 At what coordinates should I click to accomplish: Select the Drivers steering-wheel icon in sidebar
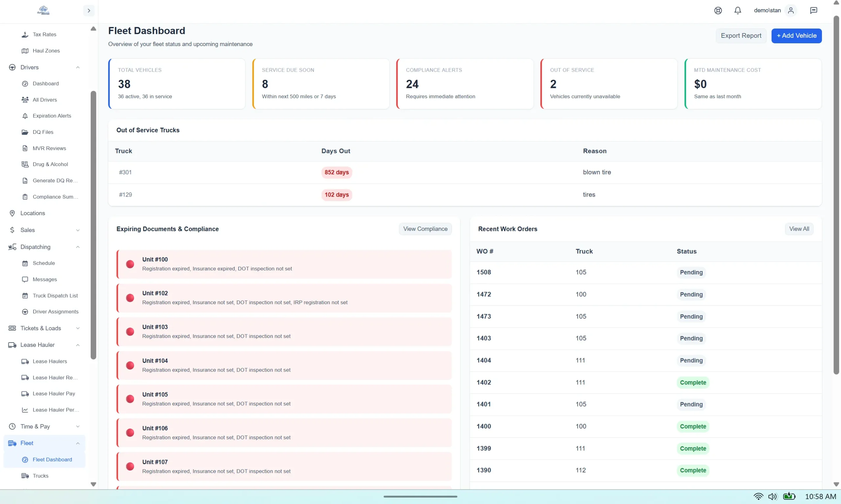(x=12, y=67)
